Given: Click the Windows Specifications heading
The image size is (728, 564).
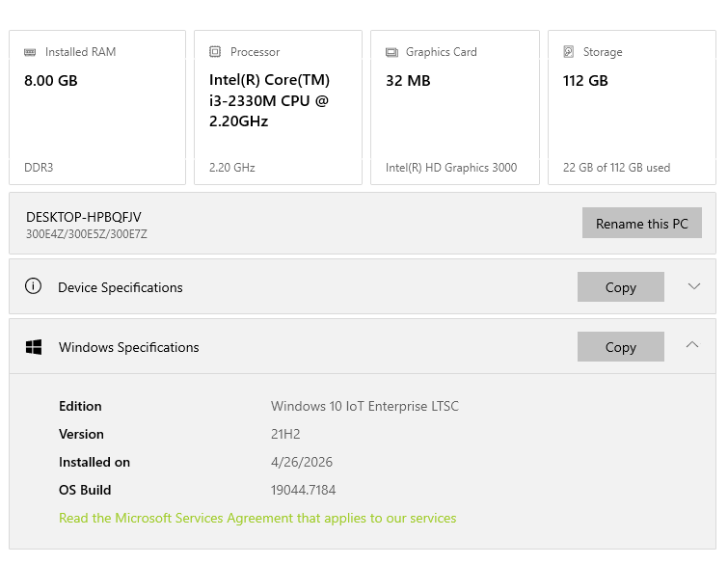Looking at the screenshot, I should [128, 347].
